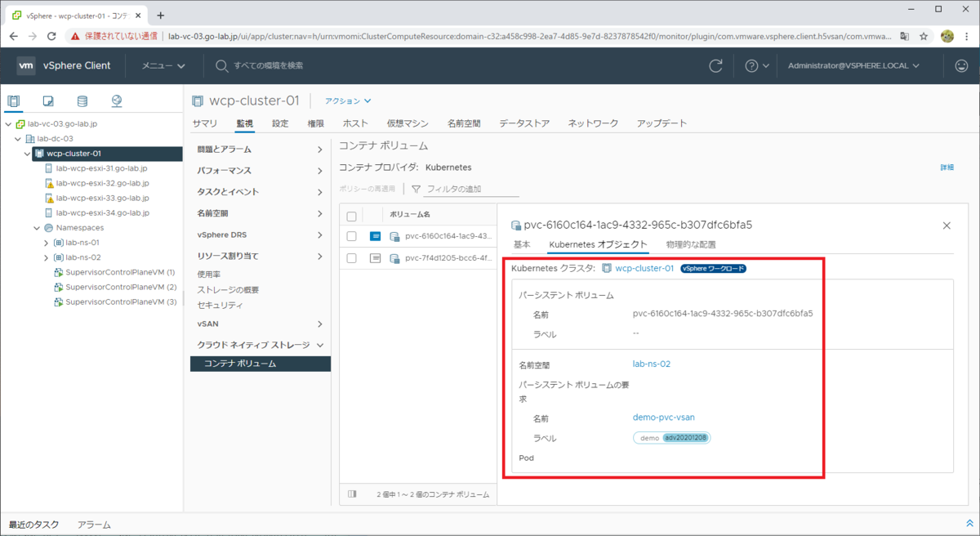980x536 pixels.
Task: Click the 詳細 link
Action: coord(947,167)
